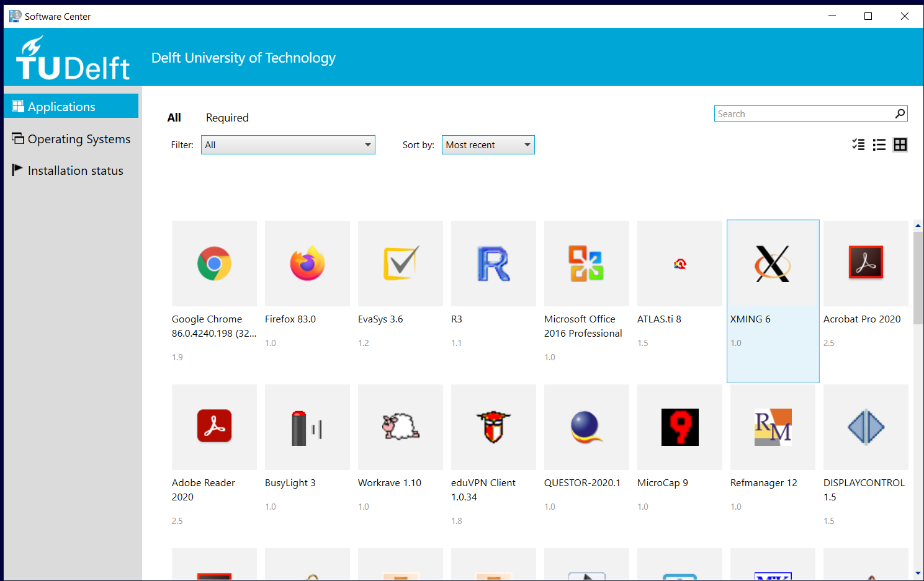924x581 pixels.
Task: Click the Applications sidebar icon
Action: pos(18,106)
